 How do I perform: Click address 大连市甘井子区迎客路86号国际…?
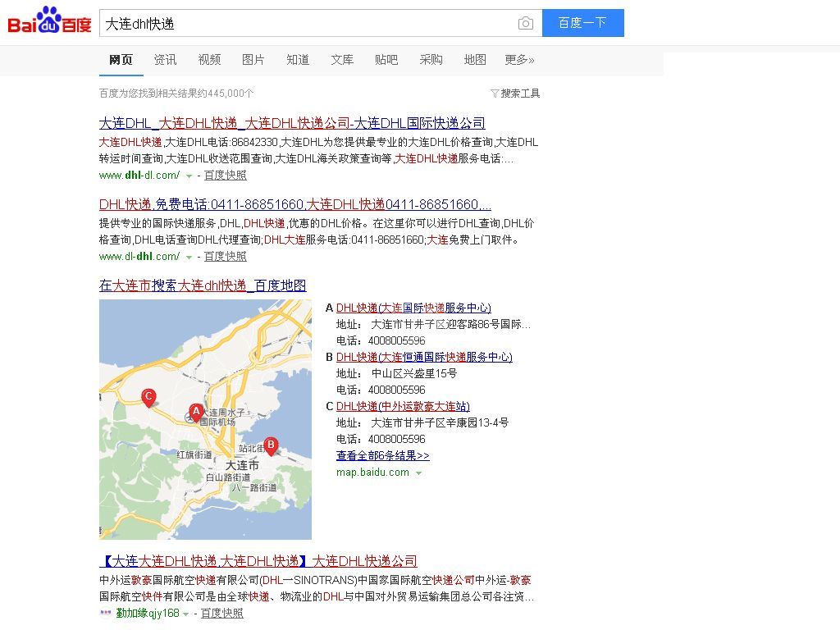coord(451,325)
